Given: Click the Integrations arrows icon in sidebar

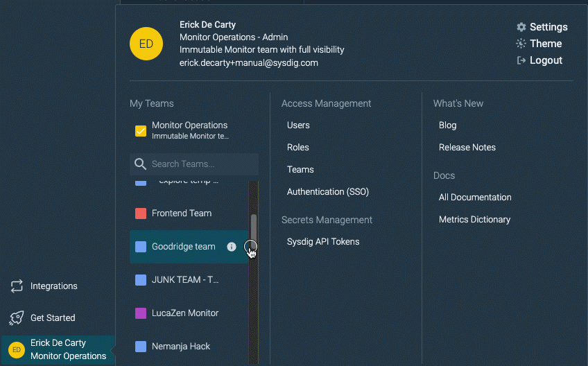Looking at the screenshot, I should pyautogui.click(x=17, y=286).
